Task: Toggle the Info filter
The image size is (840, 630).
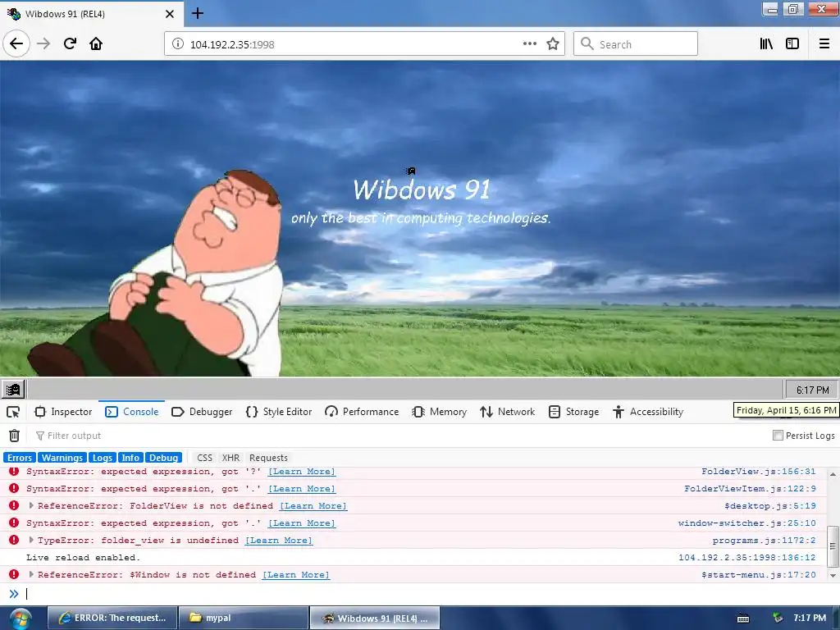Action: [130, 458]
